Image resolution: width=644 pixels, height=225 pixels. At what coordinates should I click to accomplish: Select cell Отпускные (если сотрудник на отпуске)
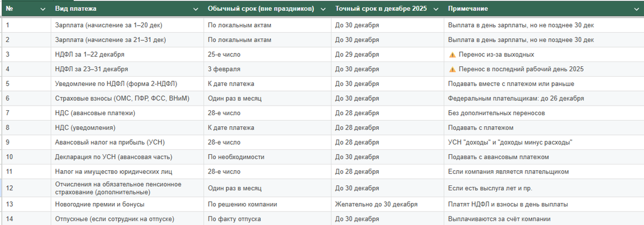(128, 219)
